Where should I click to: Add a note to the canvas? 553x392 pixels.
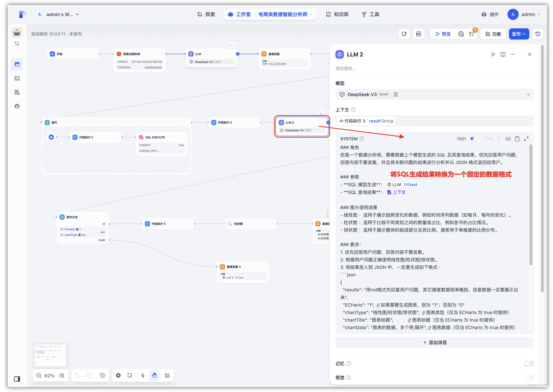point(130,375)
